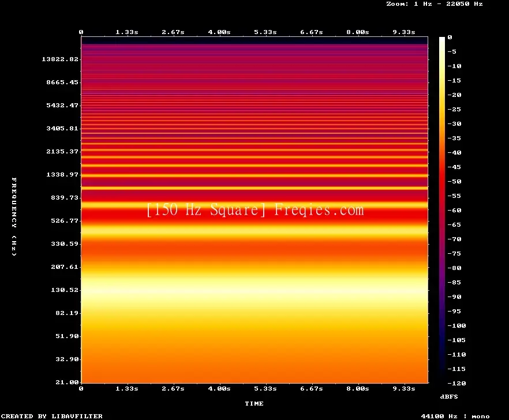
Task: Click the -110 dBFS scale value
Action: point(456,354)
